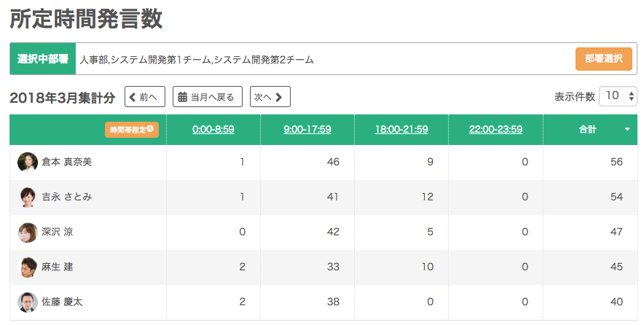
Task: Click the 部署選択 orange button
Action: point(603,59)
